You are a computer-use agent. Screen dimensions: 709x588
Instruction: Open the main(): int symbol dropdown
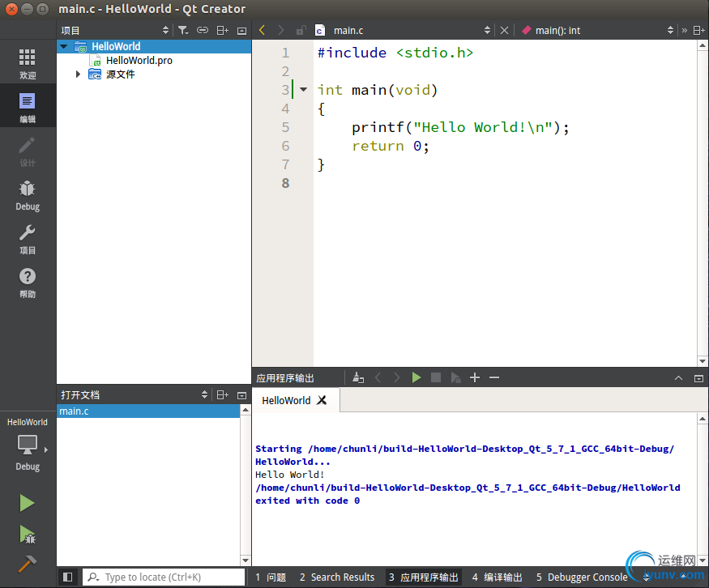point(670,30)
